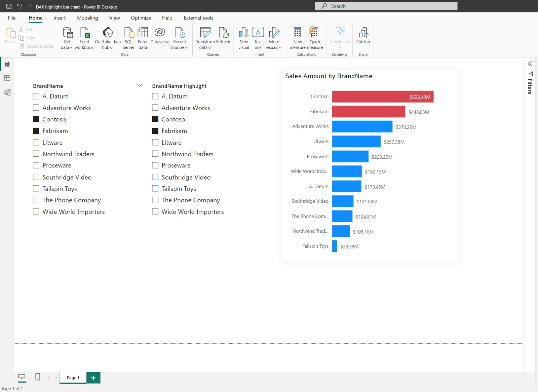The image size is (538, 392).
Task: Switch to Insert ribbon tab
Action: point(60,18)
